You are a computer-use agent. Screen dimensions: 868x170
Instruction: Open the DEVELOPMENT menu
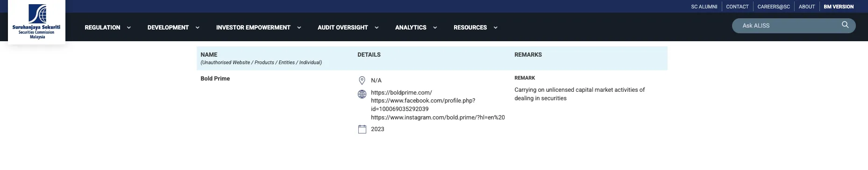(x=168, y=28)
